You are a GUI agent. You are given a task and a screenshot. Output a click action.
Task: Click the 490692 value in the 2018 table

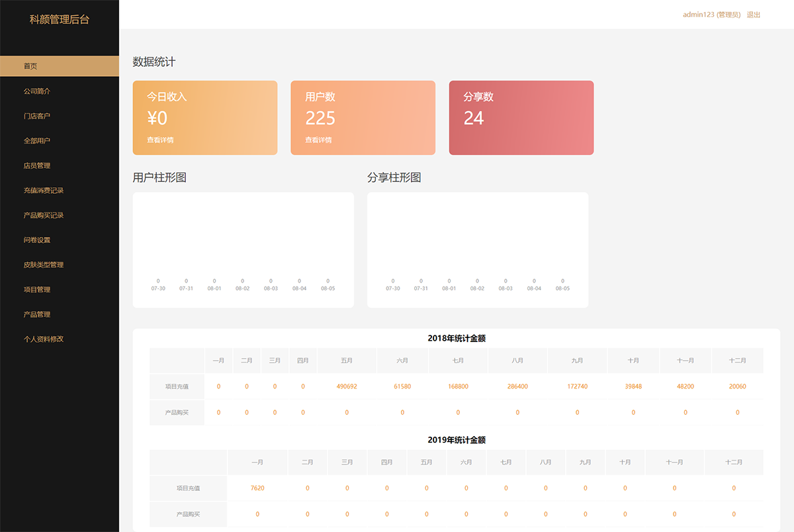(x=347, y=386)
